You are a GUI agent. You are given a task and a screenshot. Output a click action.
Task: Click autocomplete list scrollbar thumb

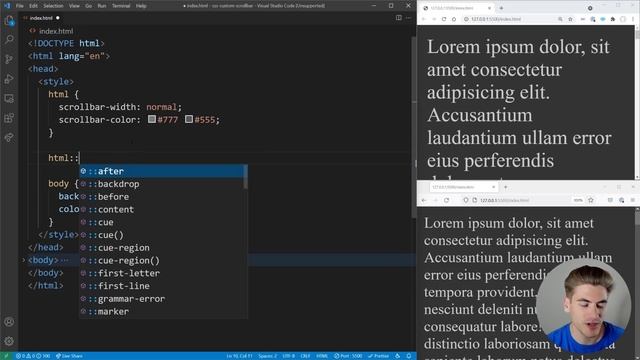coord(246,177)
